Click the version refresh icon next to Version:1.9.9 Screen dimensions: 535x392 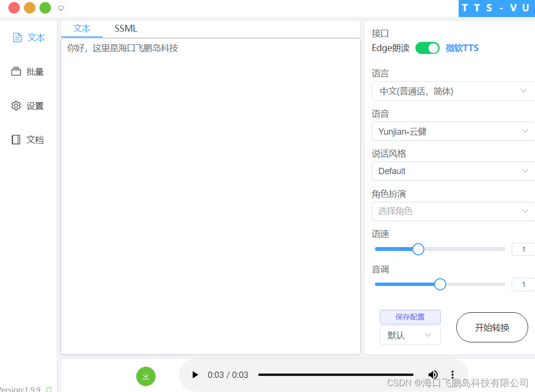tap(49, 389)
